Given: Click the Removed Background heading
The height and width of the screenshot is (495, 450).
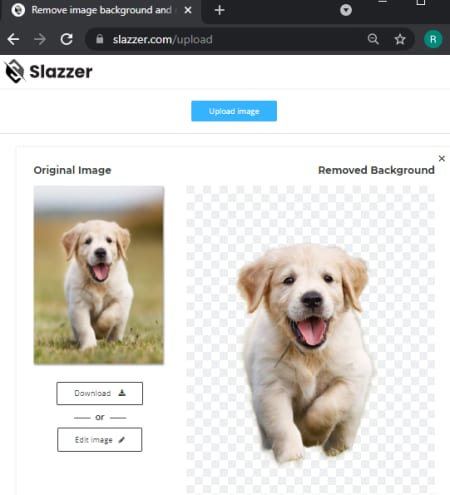Looking at the screenshot, I should 376,170.
